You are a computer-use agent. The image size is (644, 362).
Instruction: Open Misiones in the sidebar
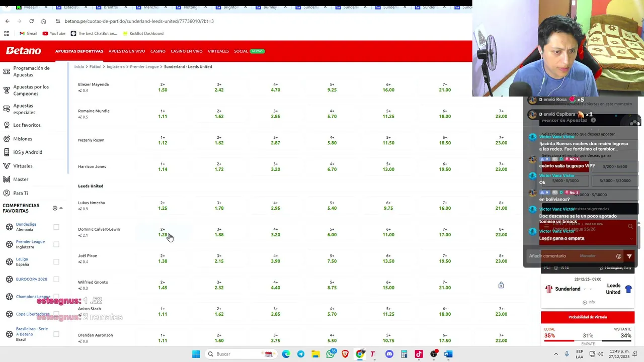coord(23,139)
